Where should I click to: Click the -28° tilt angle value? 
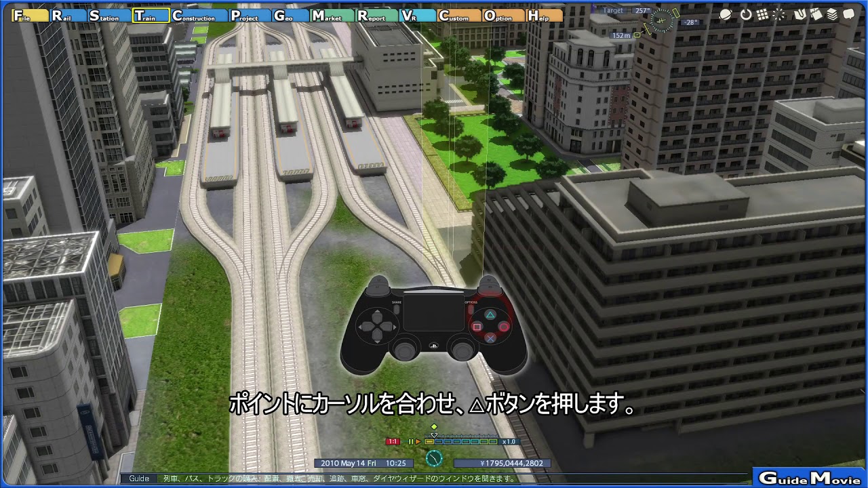[691, 22]
